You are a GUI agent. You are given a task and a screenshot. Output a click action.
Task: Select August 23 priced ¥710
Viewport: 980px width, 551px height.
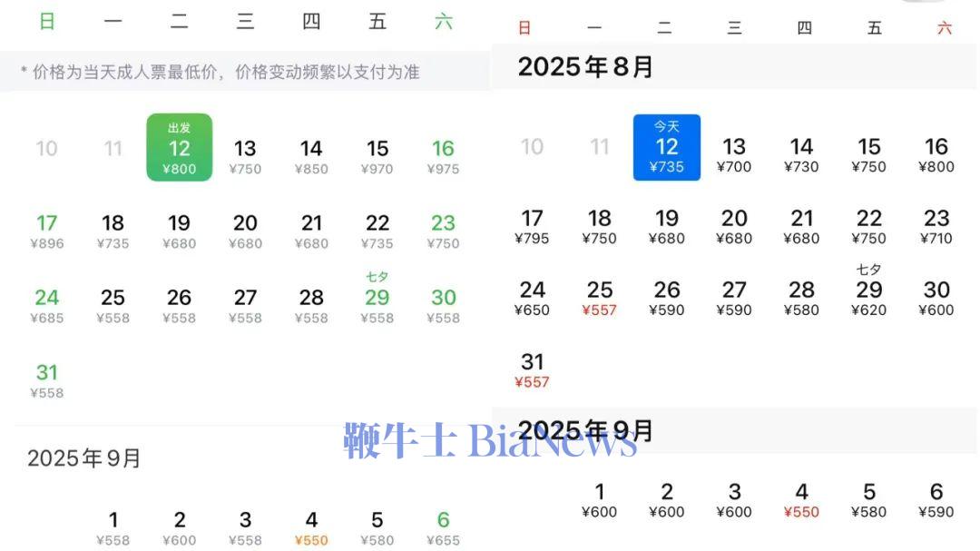tap(936, 226)
